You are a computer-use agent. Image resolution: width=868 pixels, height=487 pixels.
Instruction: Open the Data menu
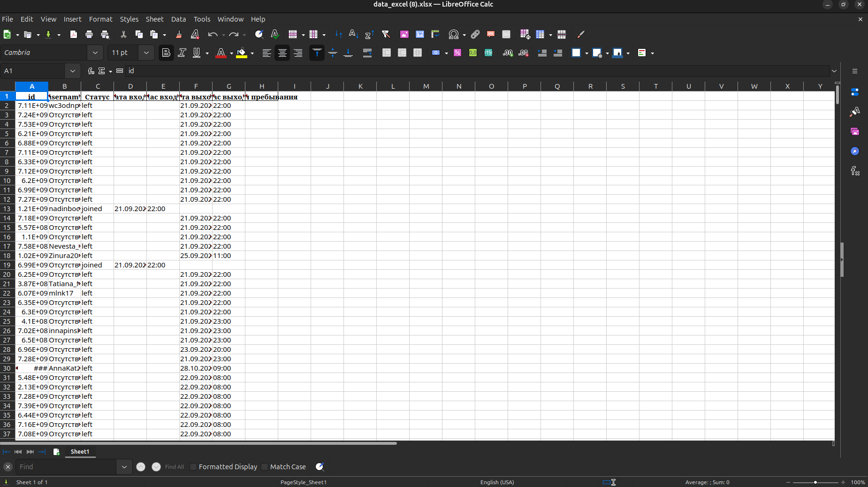tap(178, 19)
